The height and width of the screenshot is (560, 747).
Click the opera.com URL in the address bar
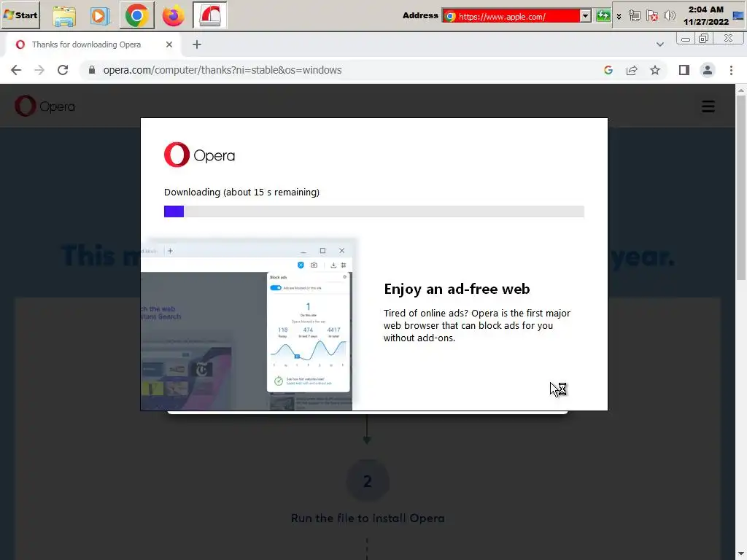coord(222,70)
